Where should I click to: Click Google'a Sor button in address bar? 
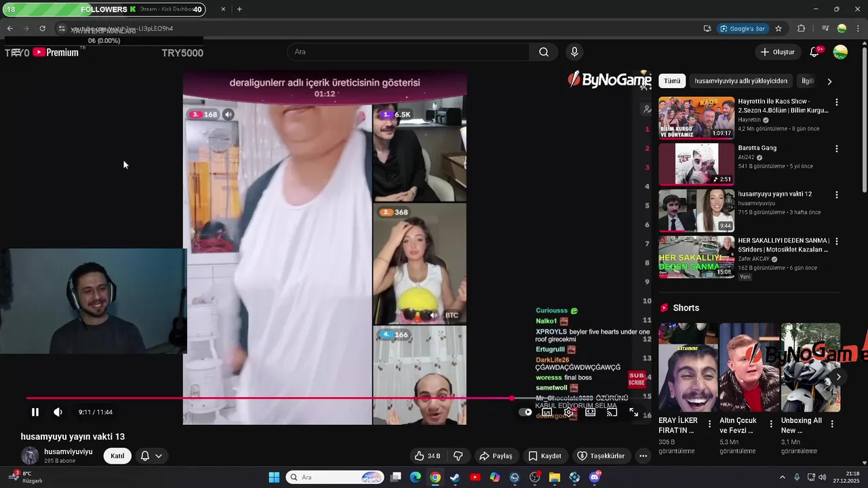pyautogui.click(x=743, y=28)
